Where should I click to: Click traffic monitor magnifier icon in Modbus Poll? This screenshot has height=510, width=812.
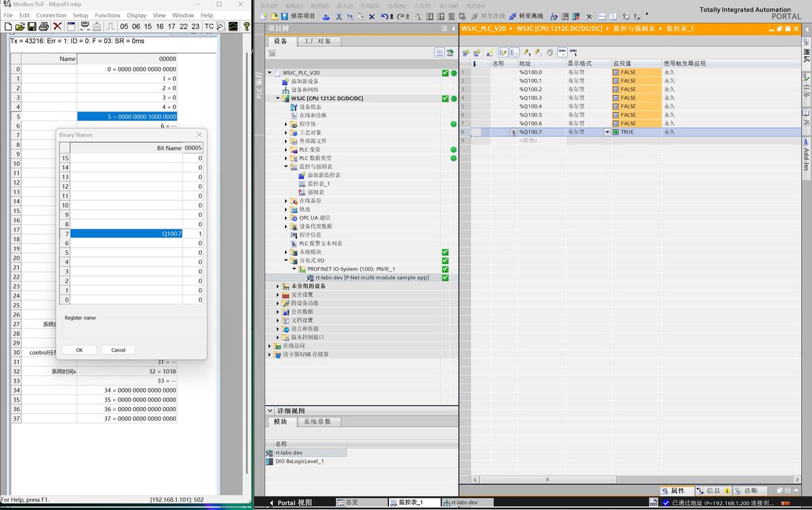coord(221,26)
